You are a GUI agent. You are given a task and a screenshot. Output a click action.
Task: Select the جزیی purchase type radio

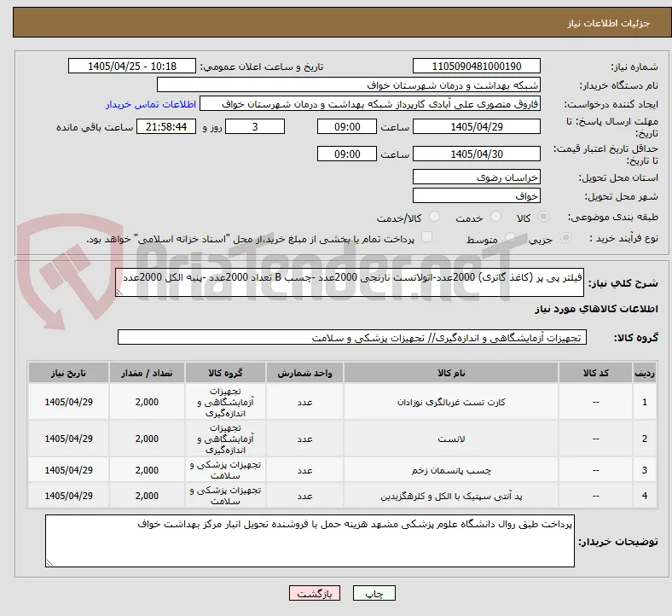coord(565,238)
